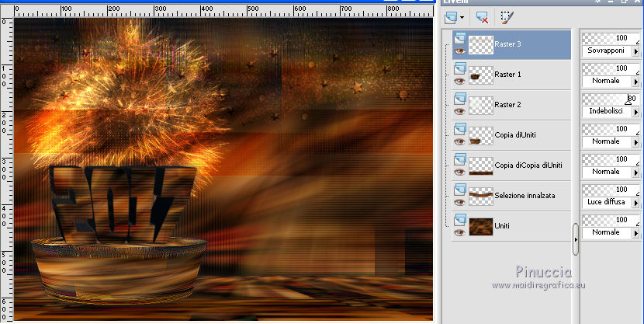Hide the Raster 3 layer
The width and height of the screenshot is (644, 324).
(459, 51)
